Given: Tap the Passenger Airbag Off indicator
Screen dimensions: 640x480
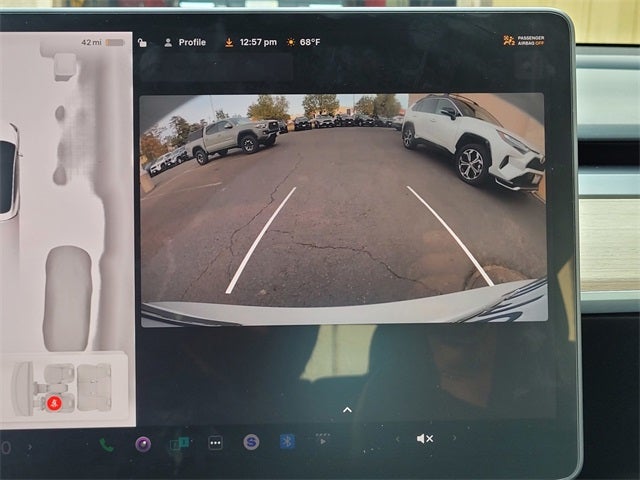Looking at the screenshot, I should [523, 41].
